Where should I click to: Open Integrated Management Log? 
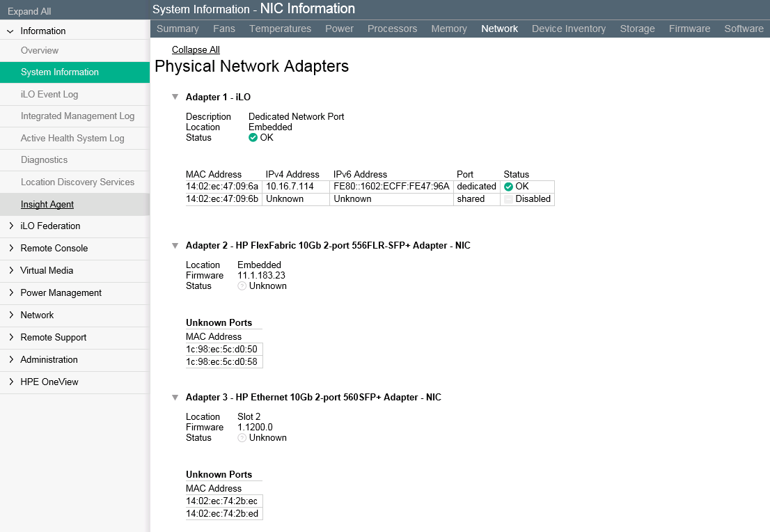coord(77,116)
